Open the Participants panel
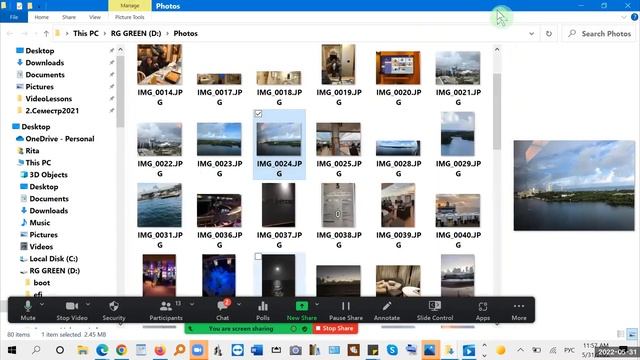The height and width of the screenshot is (360, 640). [166, 310]
